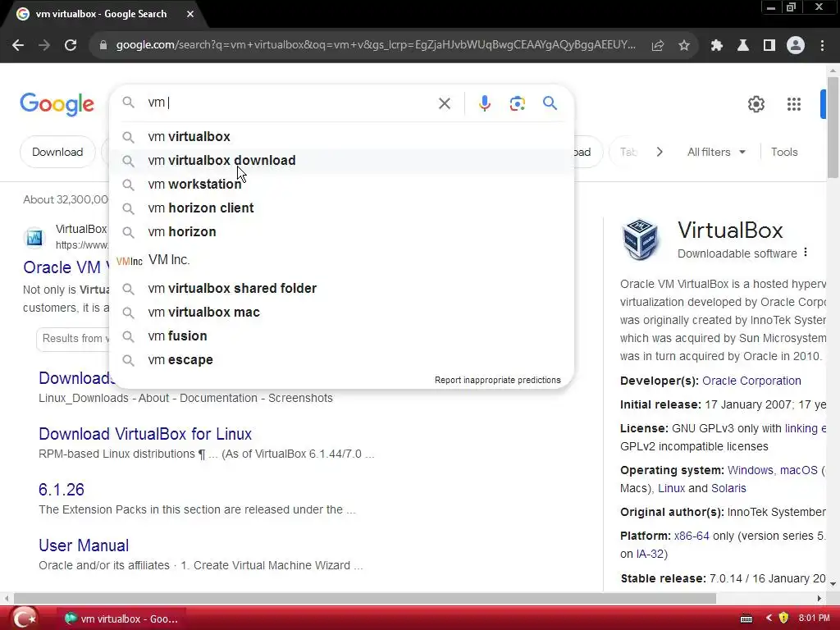The height and width of the screenshot is (630, 840).
Task: Follow the macOS link
Action: (x=799, y=470)
